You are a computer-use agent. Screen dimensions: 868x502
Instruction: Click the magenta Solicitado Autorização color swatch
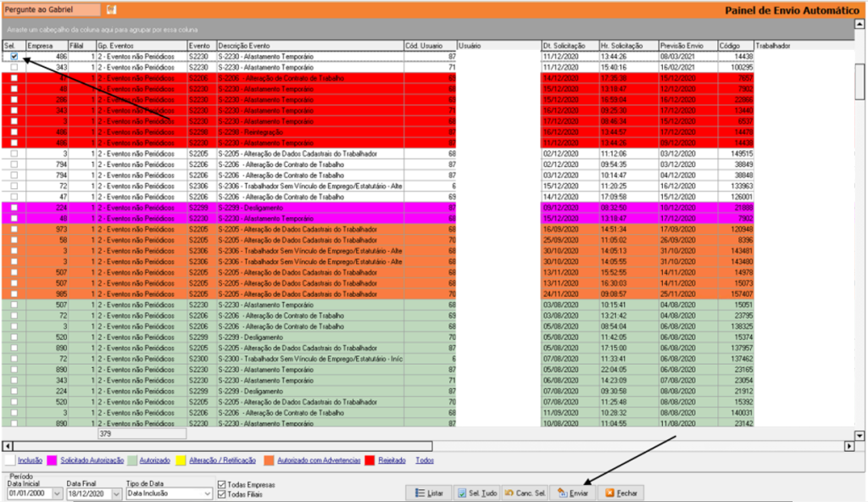point(52,460)
